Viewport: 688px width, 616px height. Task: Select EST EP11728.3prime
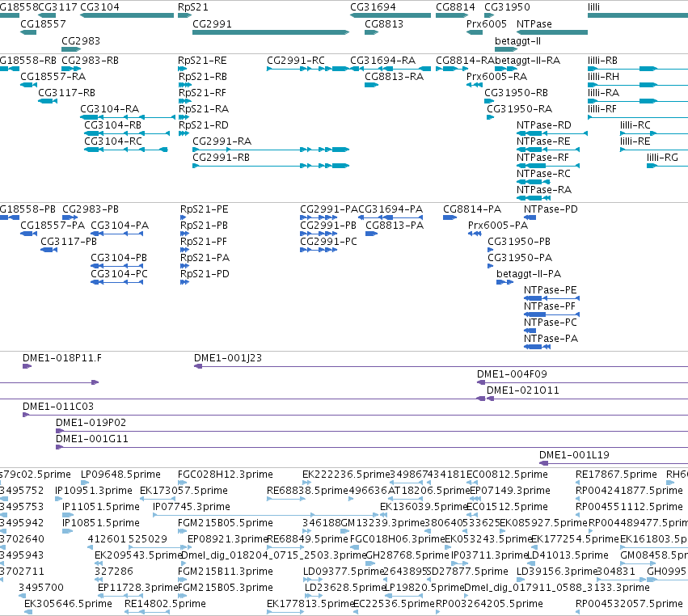137,588
